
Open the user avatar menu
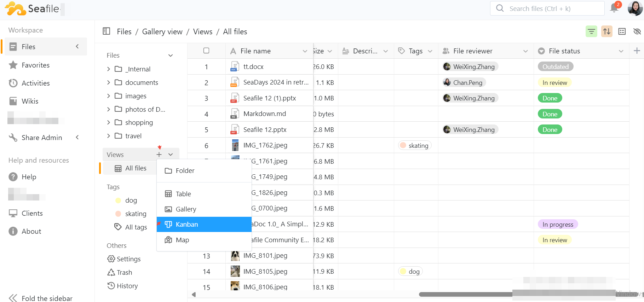[635, 8]
